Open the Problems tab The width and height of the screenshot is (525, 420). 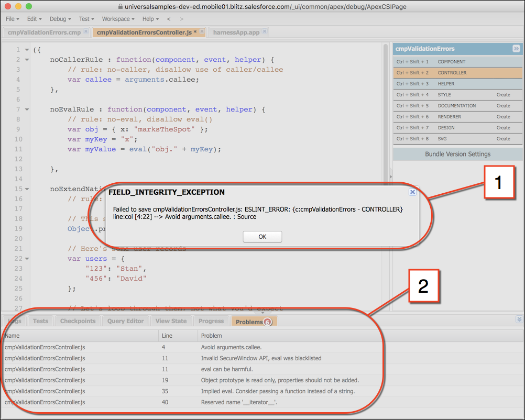[254, 322]
